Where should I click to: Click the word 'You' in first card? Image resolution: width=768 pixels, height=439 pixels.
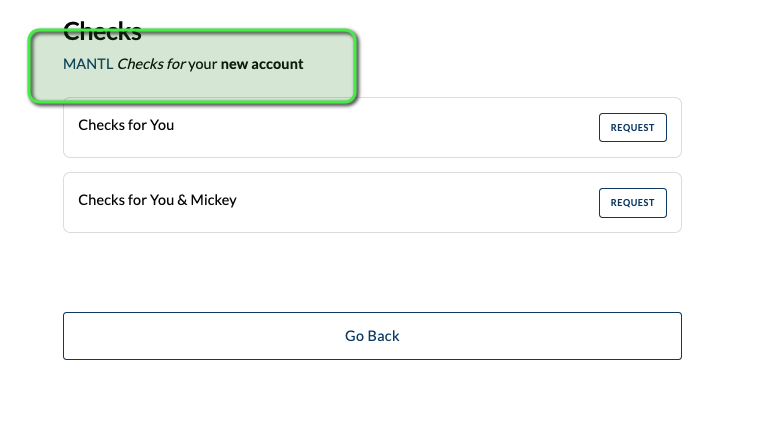coord(161,125)
